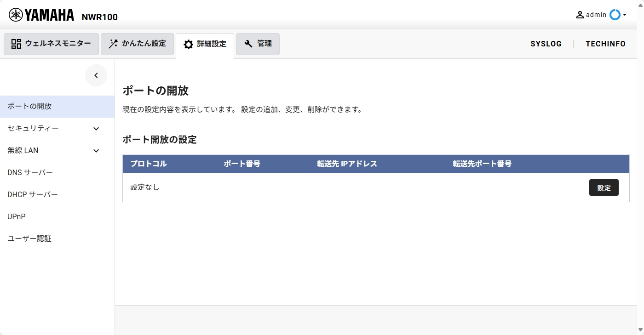Click the blue loading ring icon

(x=615, y=15)
